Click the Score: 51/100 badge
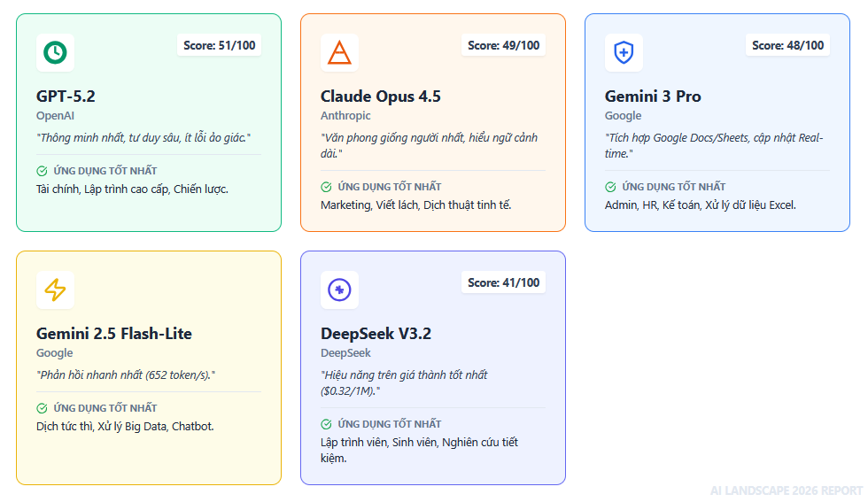868x502 pixels. click(x=219, y=45)
